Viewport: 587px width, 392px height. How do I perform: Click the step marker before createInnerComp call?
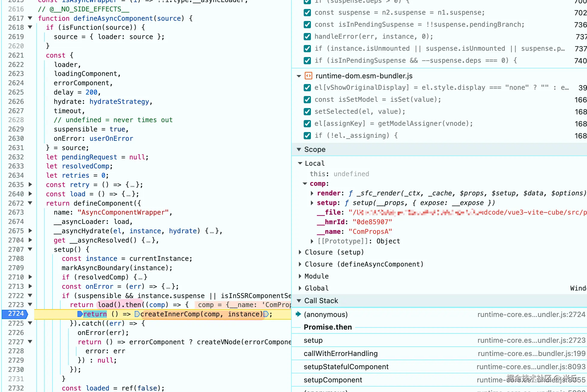click(x=137, y=314)
